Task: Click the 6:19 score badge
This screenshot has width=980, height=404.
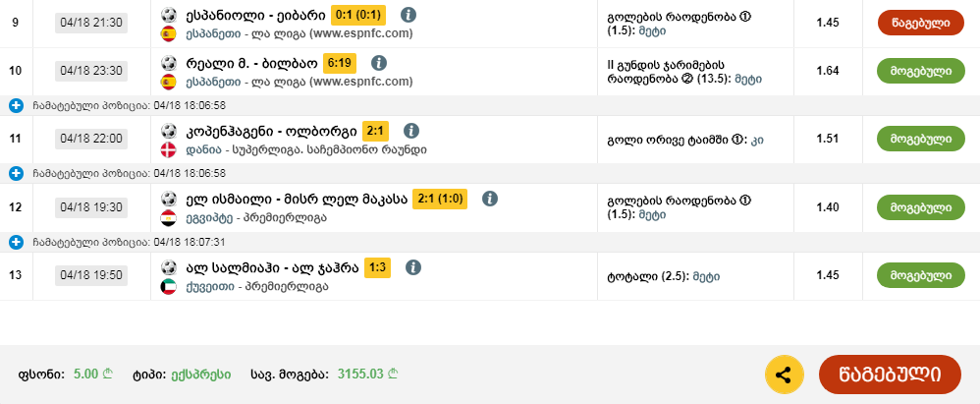Action: pos(339,63)
